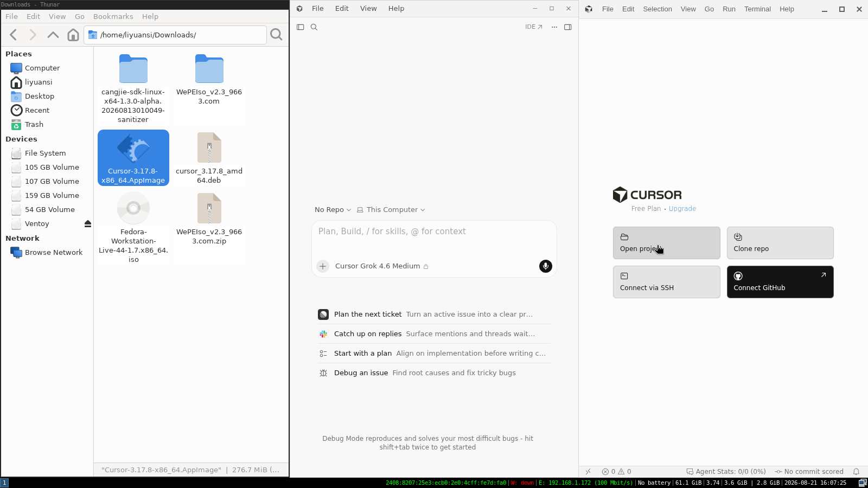
Task: Open Go menu in Thunar
Action: click(x=80, y=17)
